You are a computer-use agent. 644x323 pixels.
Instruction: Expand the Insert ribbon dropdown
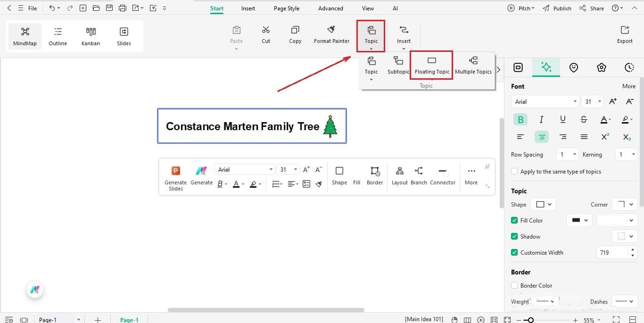(404, 49)
